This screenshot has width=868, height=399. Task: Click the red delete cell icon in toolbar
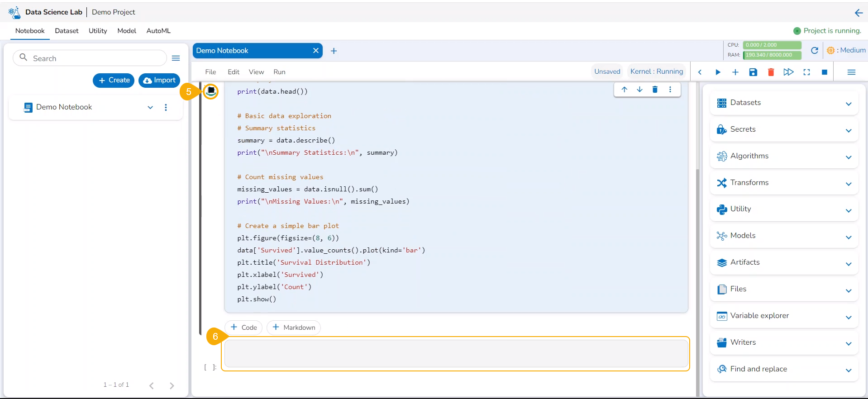[x=771, y=72]
